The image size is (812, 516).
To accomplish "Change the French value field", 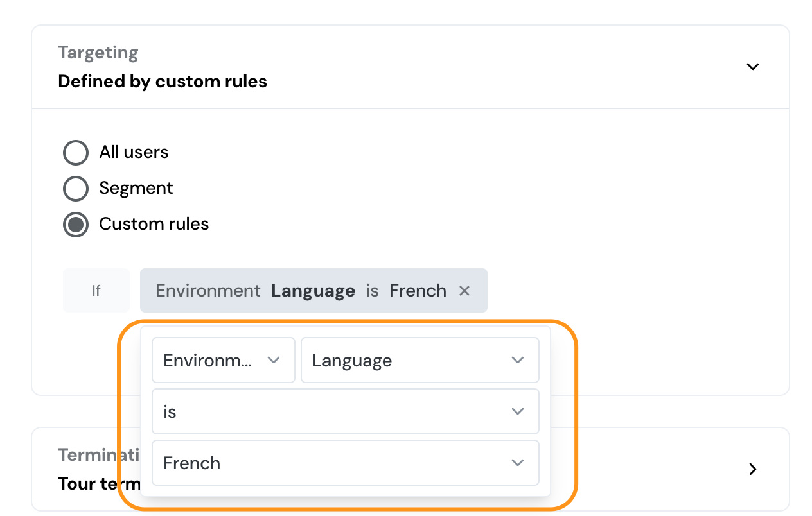I will 321,463.
